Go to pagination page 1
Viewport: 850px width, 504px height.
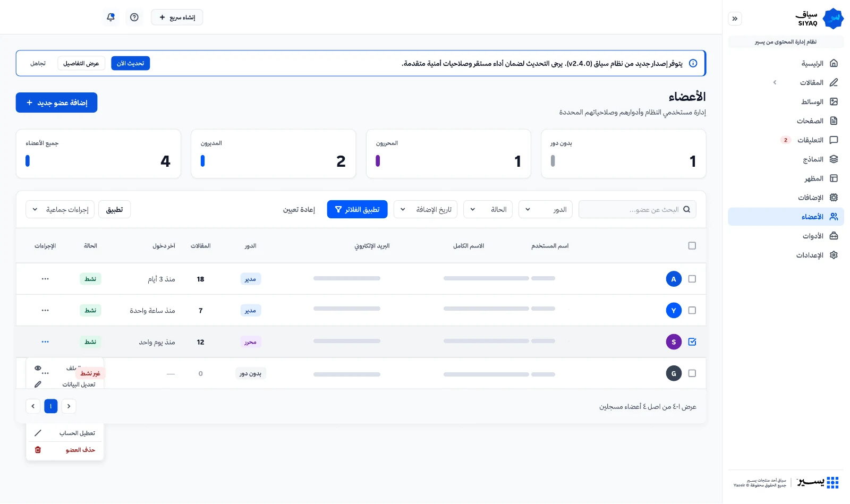[51, 406]
